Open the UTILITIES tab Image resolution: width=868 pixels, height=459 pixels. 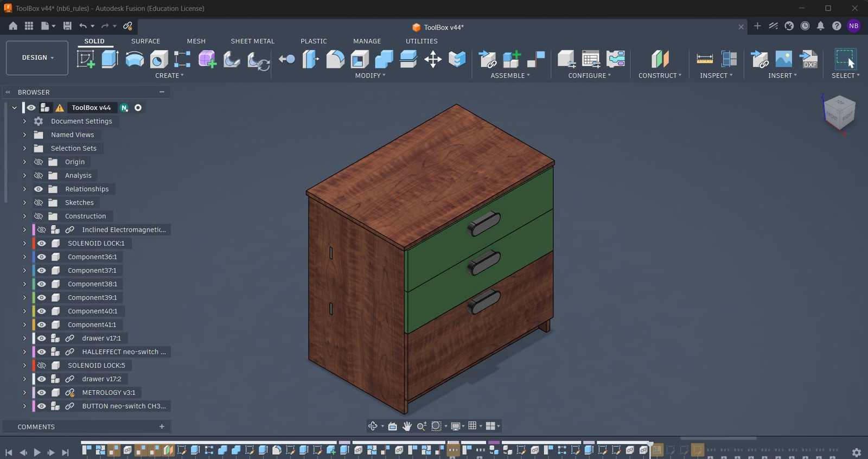point(422,41)
